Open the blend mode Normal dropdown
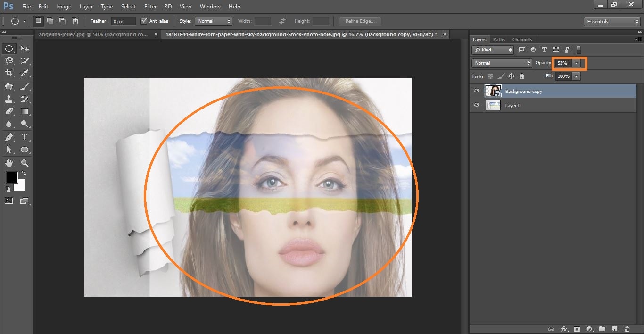This screenshot has height=334, width=644. coord(502,63)
